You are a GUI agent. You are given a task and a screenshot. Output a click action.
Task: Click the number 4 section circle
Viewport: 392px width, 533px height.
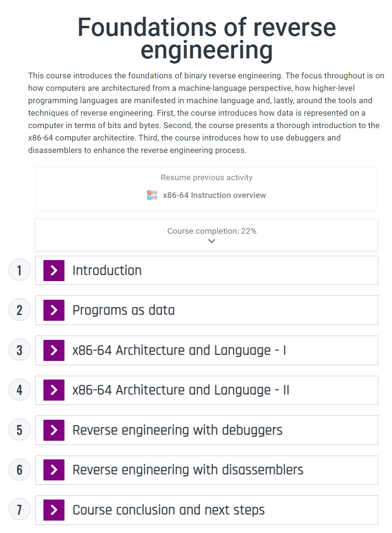coord(20,390)
